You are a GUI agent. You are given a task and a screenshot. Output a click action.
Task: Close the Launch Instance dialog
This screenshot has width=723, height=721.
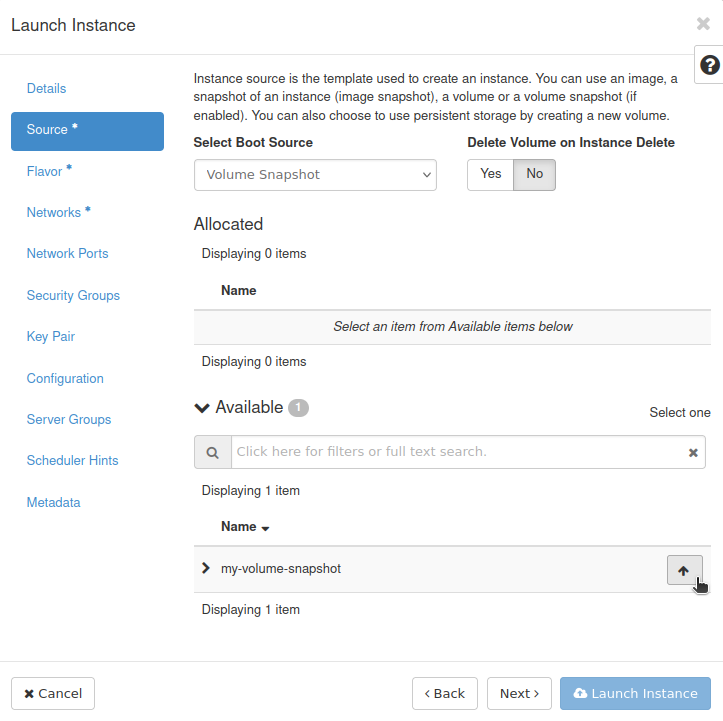(x=703, y=24)
